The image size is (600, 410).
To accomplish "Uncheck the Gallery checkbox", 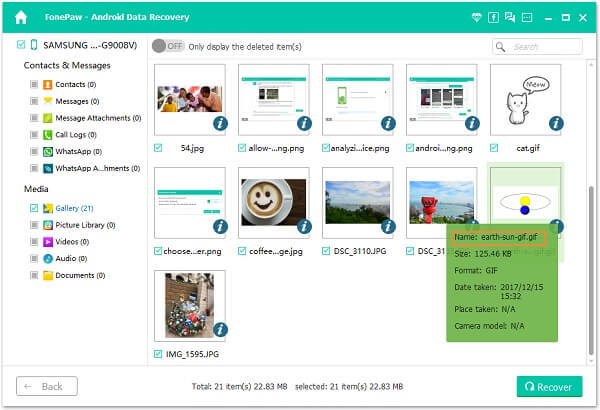I will [34, 208].
